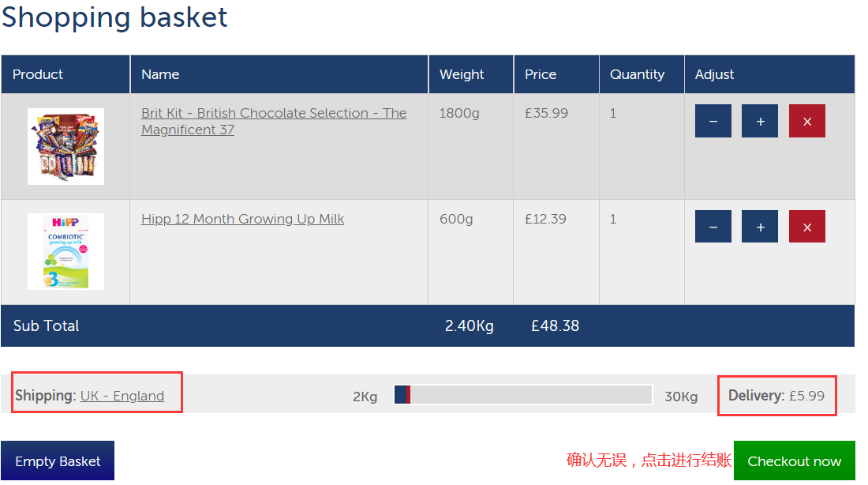Click the Name column header
Screen dimensions: 868x485
click(x=160, y=74)
